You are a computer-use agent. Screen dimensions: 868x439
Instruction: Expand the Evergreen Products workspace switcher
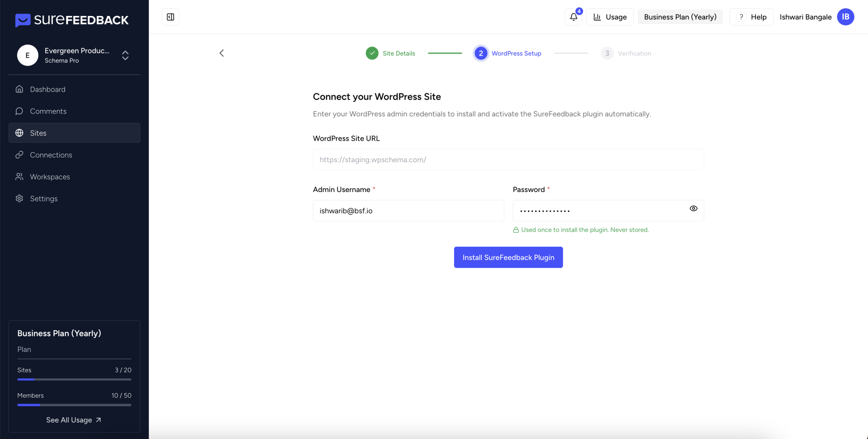coord(125,55)
